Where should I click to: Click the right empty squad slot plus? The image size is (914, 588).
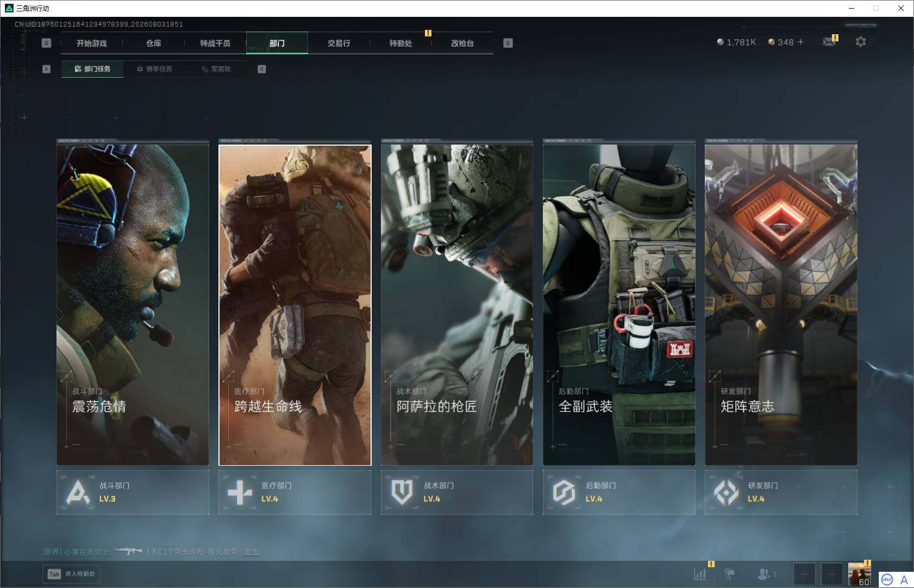coord(832,574)
